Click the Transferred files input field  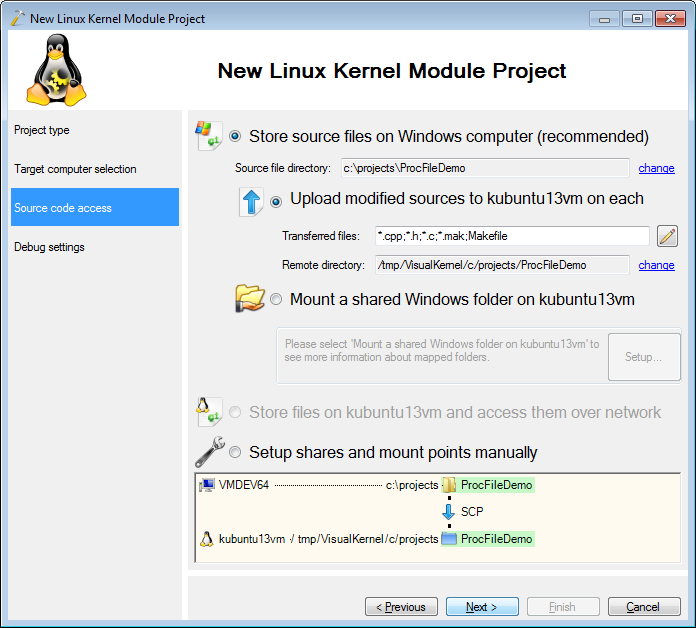click(512, 236)
